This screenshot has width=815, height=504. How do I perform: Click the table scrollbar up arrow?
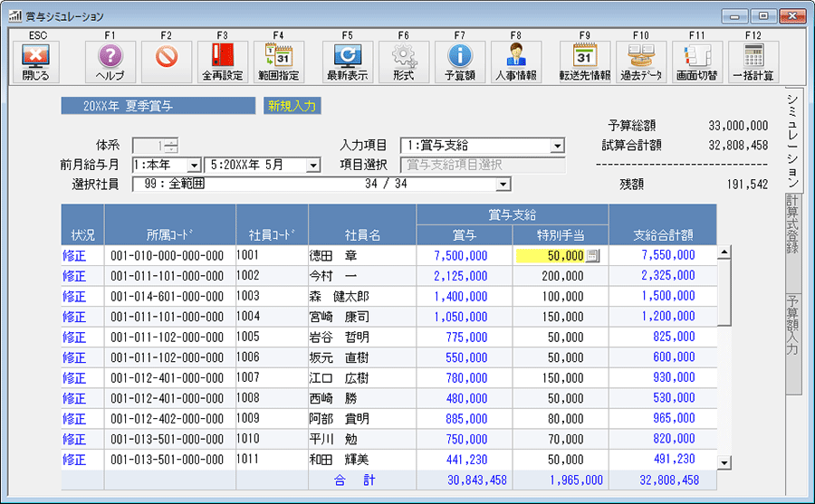pyautogui.click(x=724, y=252)
